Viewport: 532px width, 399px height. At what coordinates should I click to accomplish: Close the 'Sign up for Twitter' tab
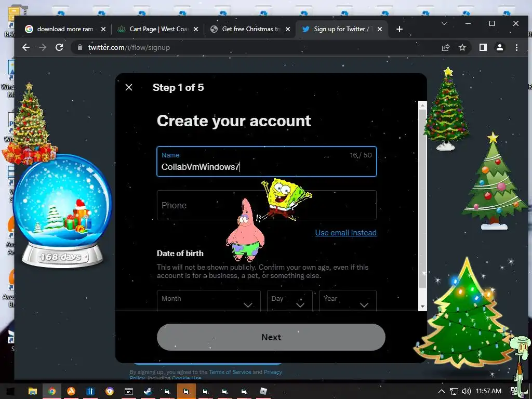pyautogui.click(x=380, y=29)
